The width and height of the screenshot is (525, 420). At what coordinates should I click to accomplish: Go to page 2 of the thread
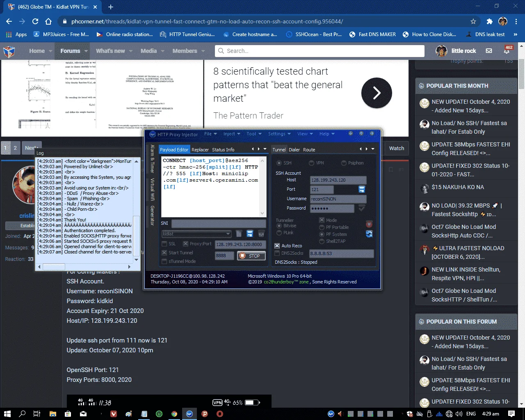(x=15, y=148)
